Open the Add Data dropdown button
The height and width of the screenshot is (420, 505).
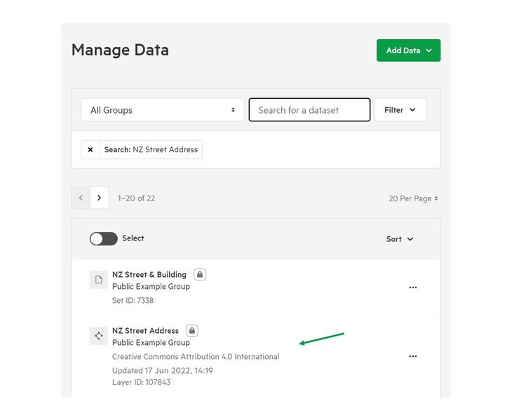(408, 50)
